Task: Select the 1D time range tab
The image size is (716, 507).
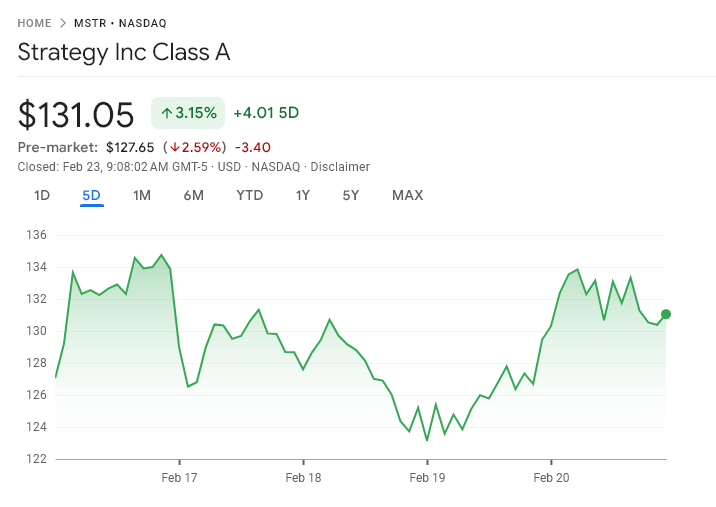Action: (x=42, y=195)
